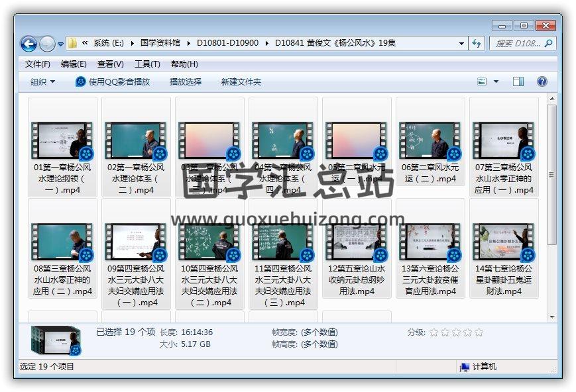Click 使用QQ影音播放 button
Screen dimensions: 576x392
[x=113, y=81]
